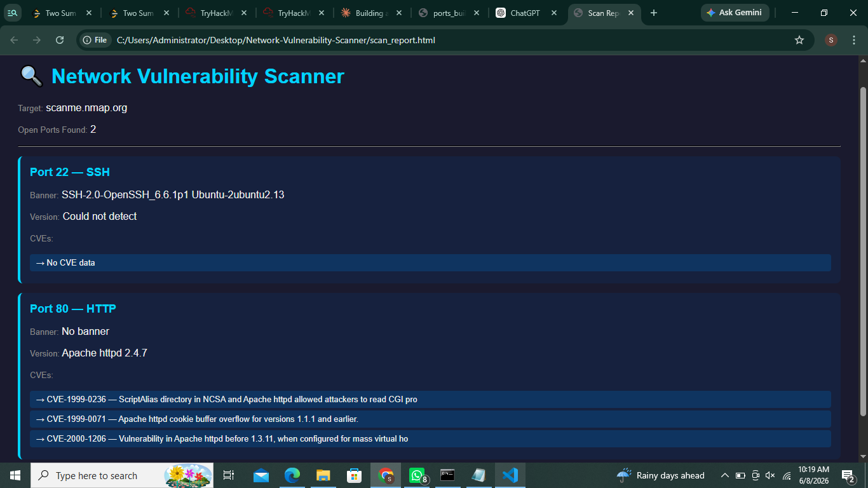This screenshot has height=488, width=868.
Task: Close the Scan Report tab
Action: pos(631,13)
